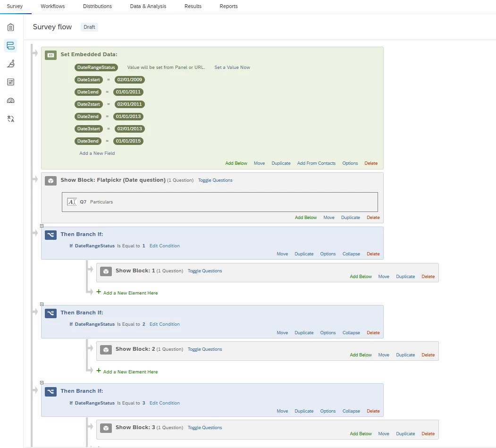Toggle Questions for Show Block 3
Viewport: 496px width, 448px height.
pyautogui.click(x=205, y=428)
